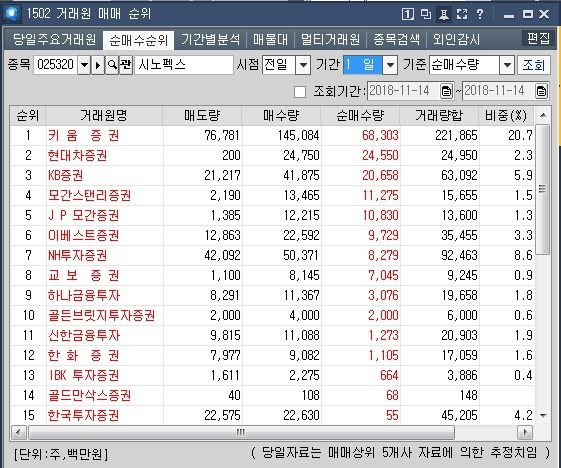Viewport: 561px width, 468px height.
Task: Select the IBK 투자증권 row
Action: click(272, 376)
